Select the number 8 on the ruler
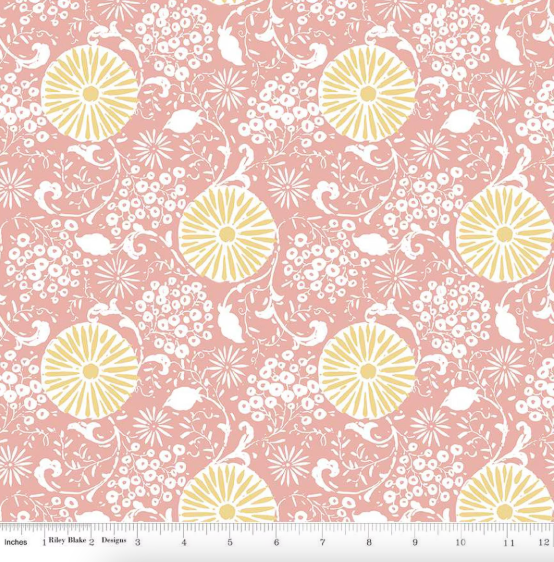Screen dimensions: 554x562 click(x=369, y=542)
